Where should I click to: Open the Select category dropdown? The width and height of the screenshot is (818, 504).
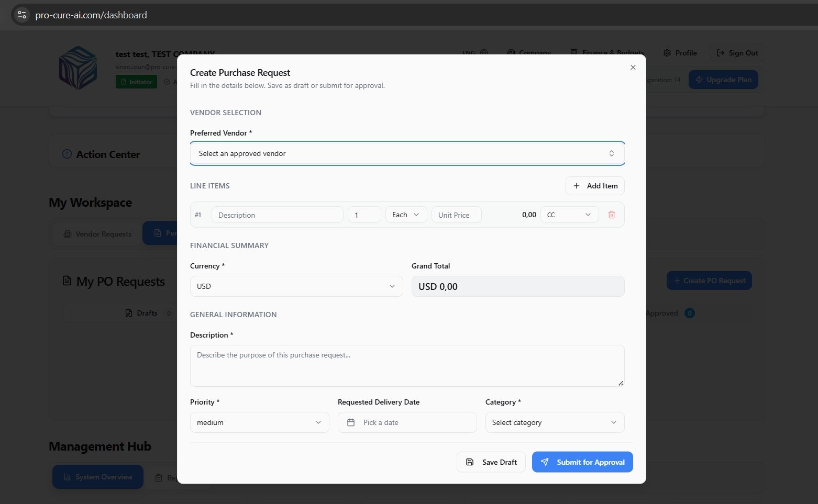click(x=555, y=422)
